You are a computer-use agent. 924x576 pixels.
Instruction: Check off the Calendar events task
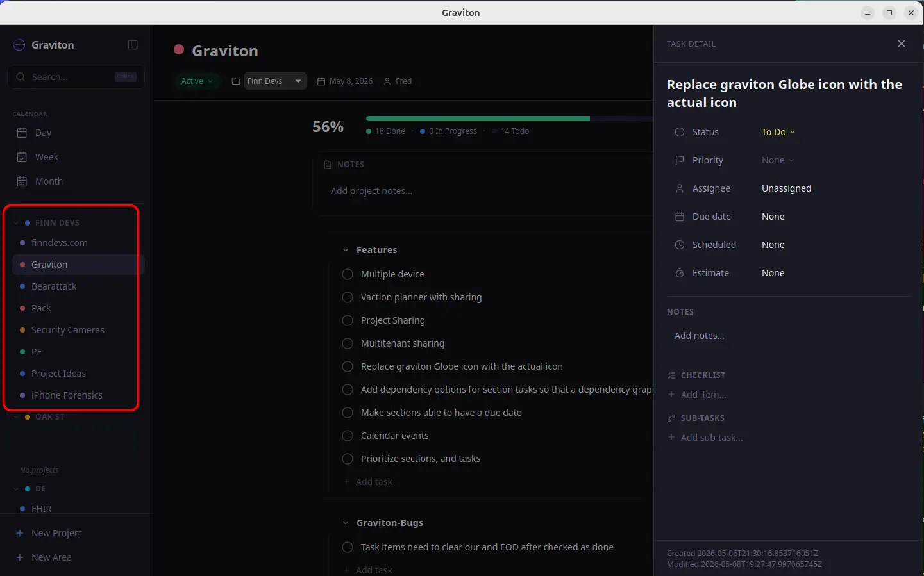(x=348, y=436)
